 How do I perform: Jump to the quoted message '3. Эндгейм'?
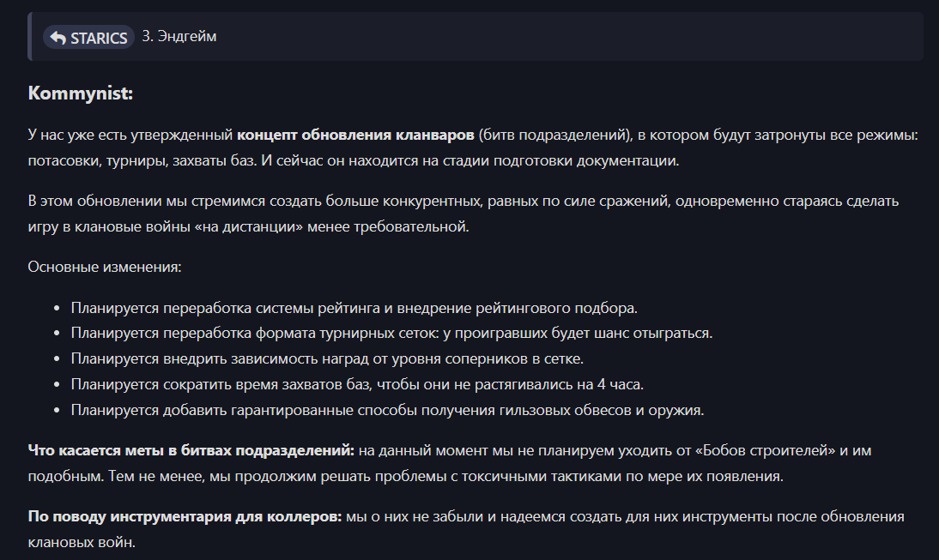(x=179, y=37)
